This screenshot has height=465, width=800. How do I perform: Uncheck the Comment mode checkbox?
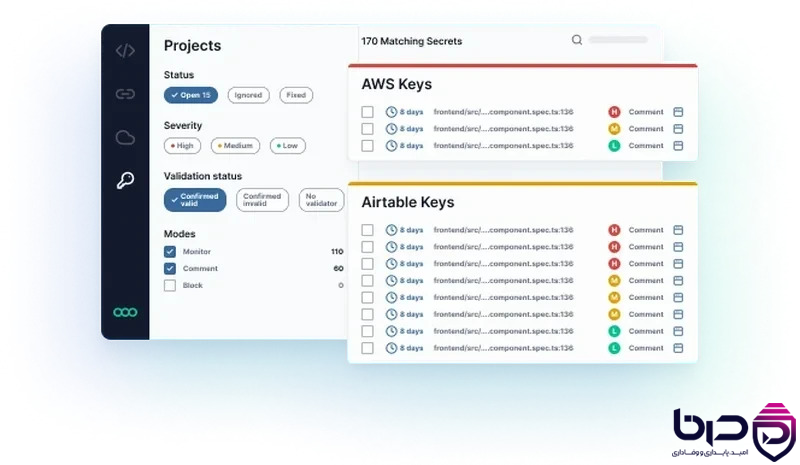[x=170, y=268]
